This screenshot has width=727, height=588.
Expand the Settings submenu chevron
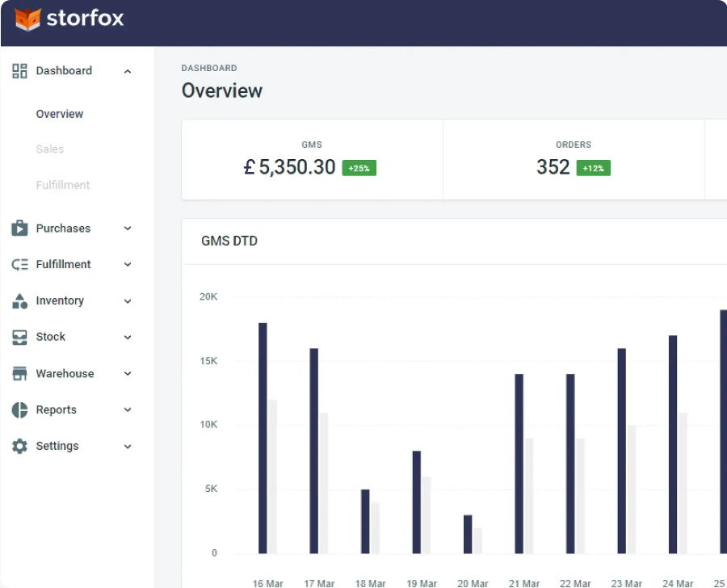pos(128,447)
